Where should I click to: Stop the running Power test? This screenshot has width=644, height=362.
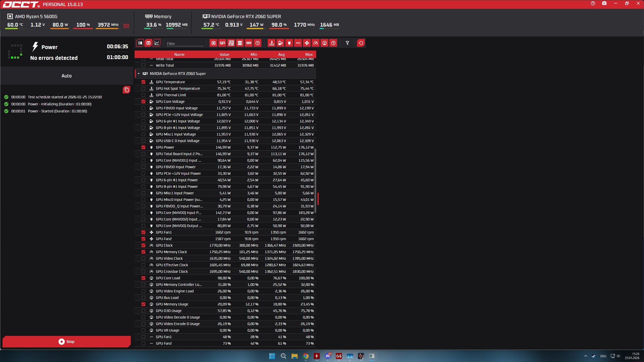(x=66, y=341)
